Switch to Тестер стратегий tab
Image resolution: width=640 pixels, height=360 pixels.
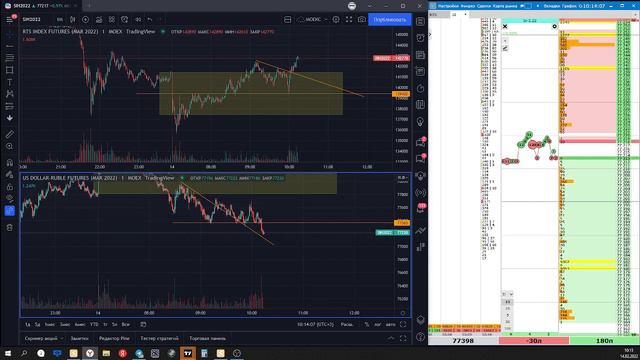[159, 338]
